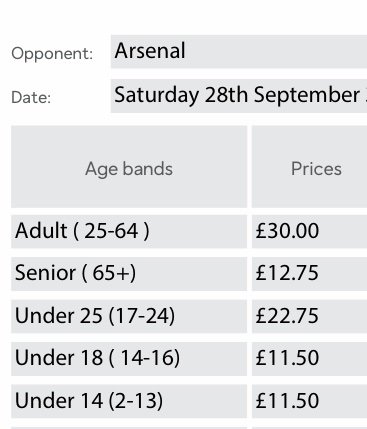367x429 pixels.
Task: Click the Age bands column header
Action: pos(129,167)
